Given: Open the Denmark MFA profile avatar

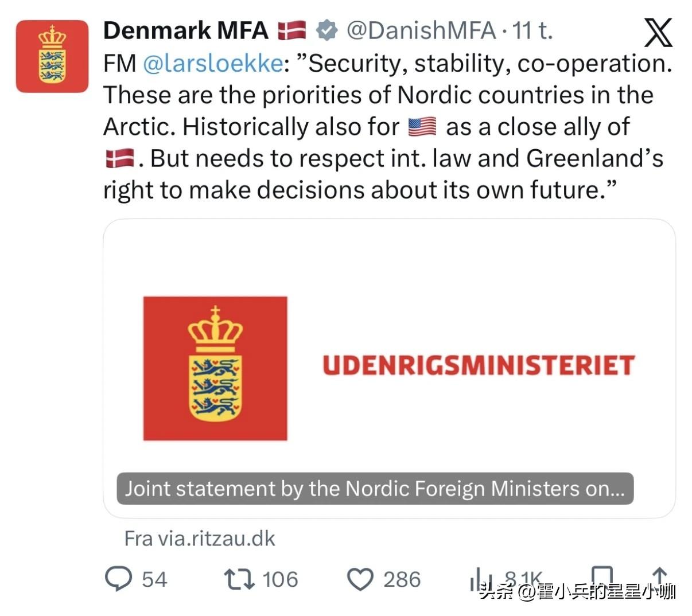Looking at the screenshot, I should tap(52, 56).
